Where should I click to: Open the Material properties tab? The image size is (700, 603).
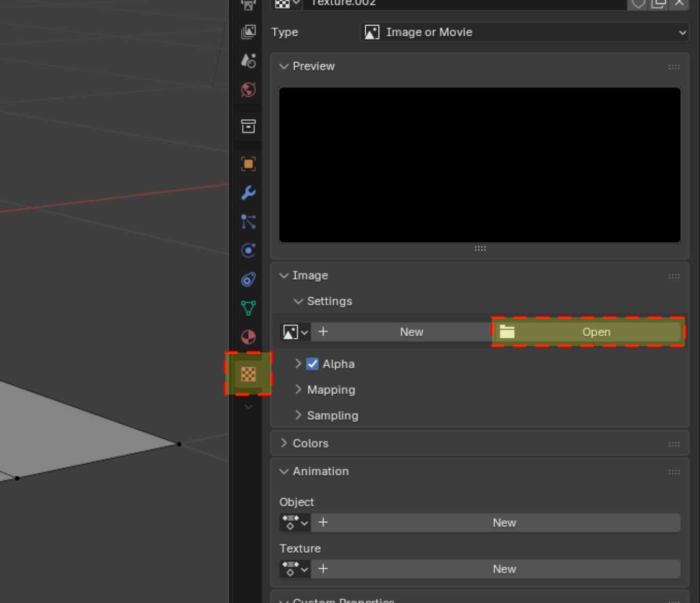248,337
